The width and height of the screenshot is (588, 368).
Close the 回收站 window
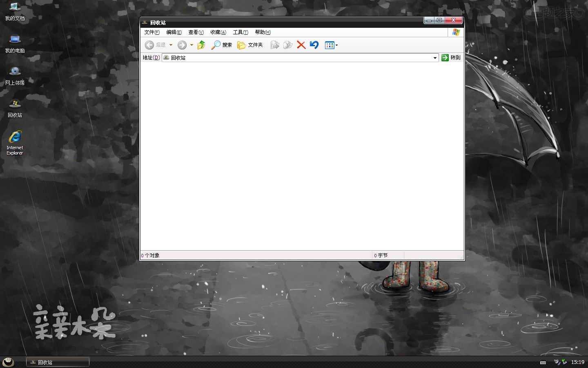point(453,20)
